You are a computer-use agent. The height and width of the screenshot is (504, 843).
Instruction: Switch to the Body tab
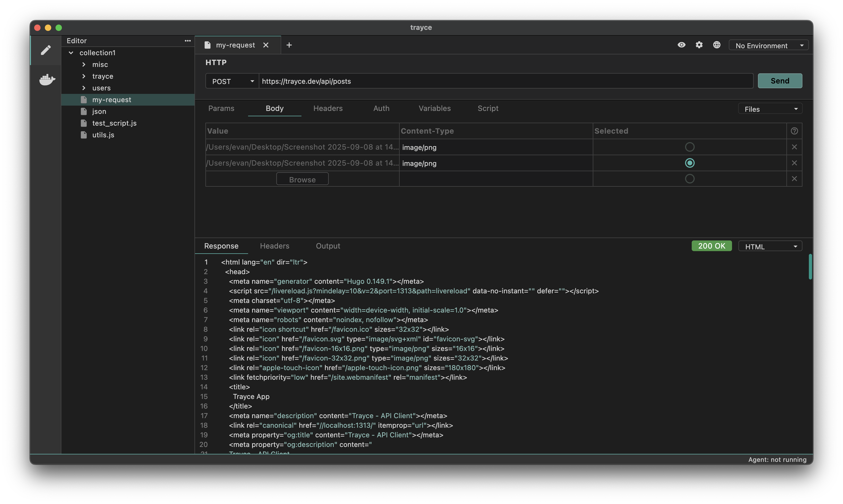point(275,108)
